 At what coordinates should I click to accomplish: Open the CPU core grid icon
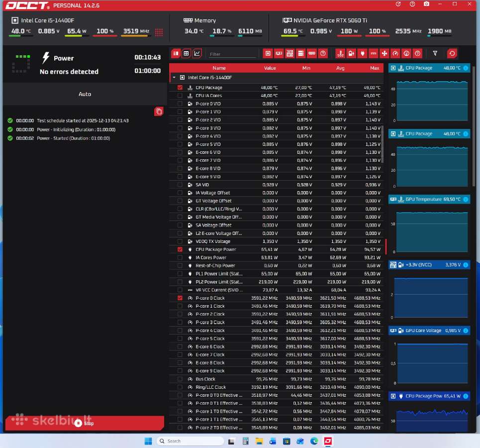click(x=159, y=32)
